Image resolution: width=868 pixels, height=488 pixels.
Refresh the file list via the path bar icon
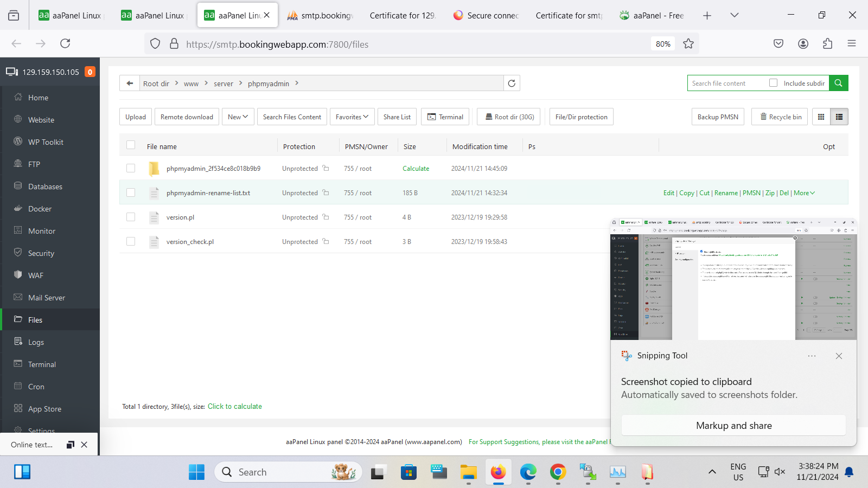(x=512, y=83)
